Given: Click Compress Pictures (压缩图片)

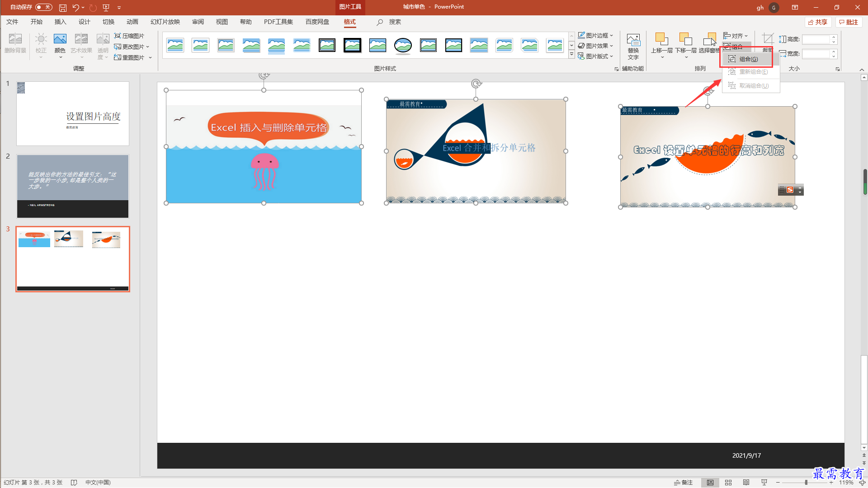Looking at the screenshot, I should tap(129, 36).
